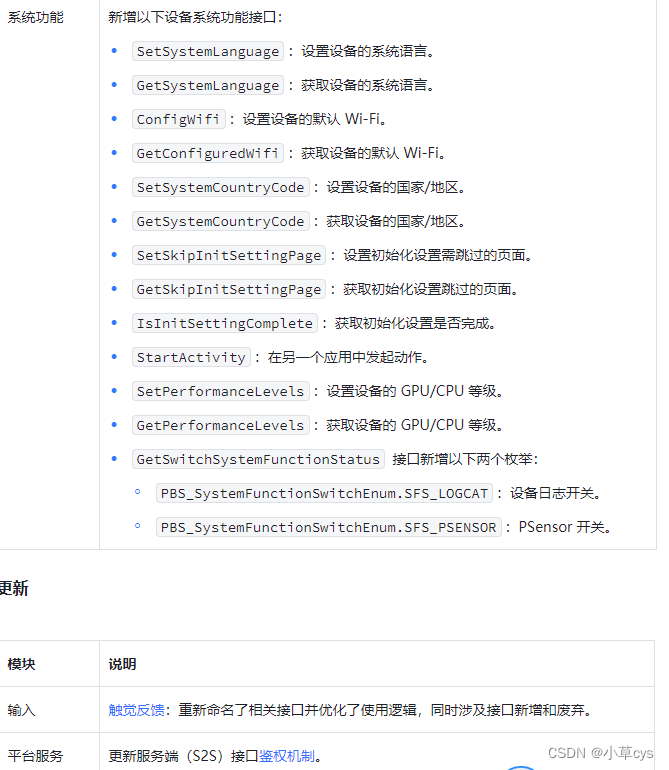Click the 模块 column header

pos(22,664)
